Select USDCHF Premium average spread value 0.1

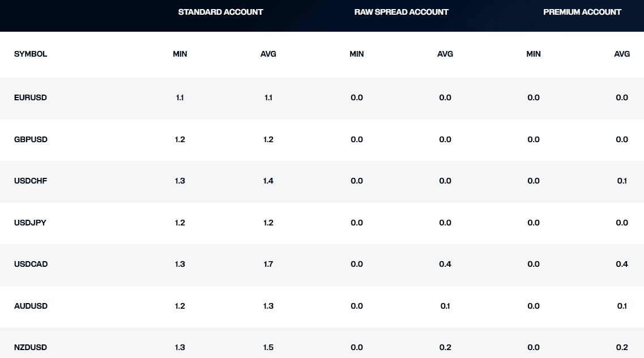pyautogui.click(x=622, y=181)
